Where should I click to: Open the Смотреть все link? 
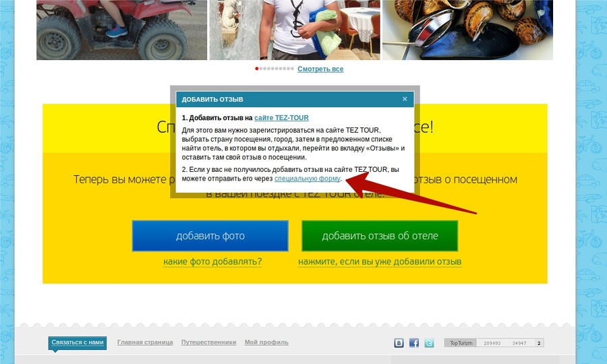[x=320, y=69]
